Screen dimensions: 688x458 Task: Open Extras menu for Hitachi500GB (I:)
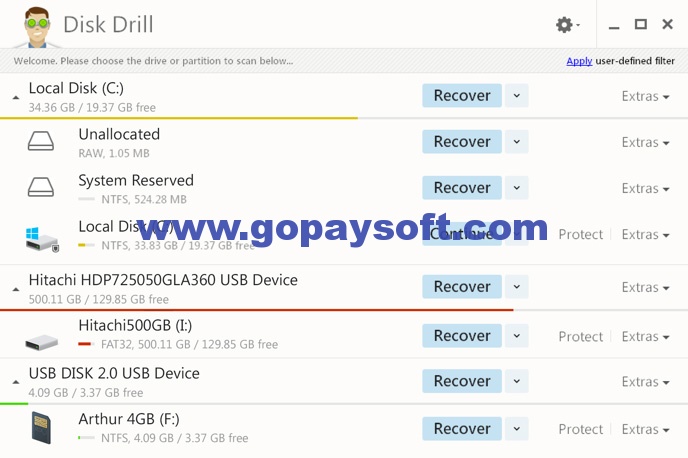pos(645,336)
